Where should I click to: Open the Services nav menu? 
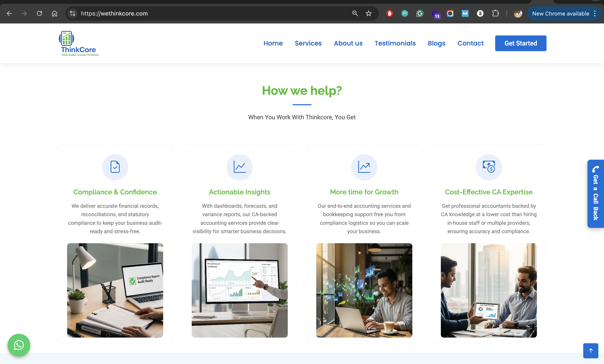coord(308,43)
